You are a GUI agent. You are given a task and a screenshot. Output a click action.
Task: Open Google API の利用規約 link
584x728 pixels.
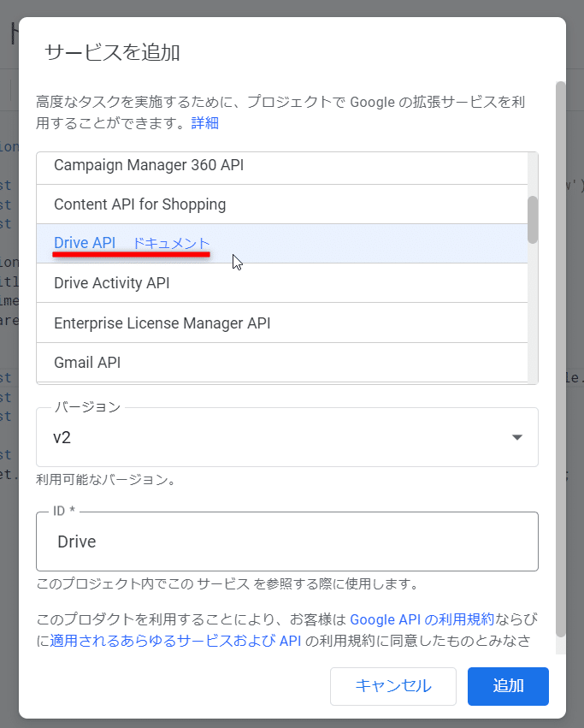[422, 619]
